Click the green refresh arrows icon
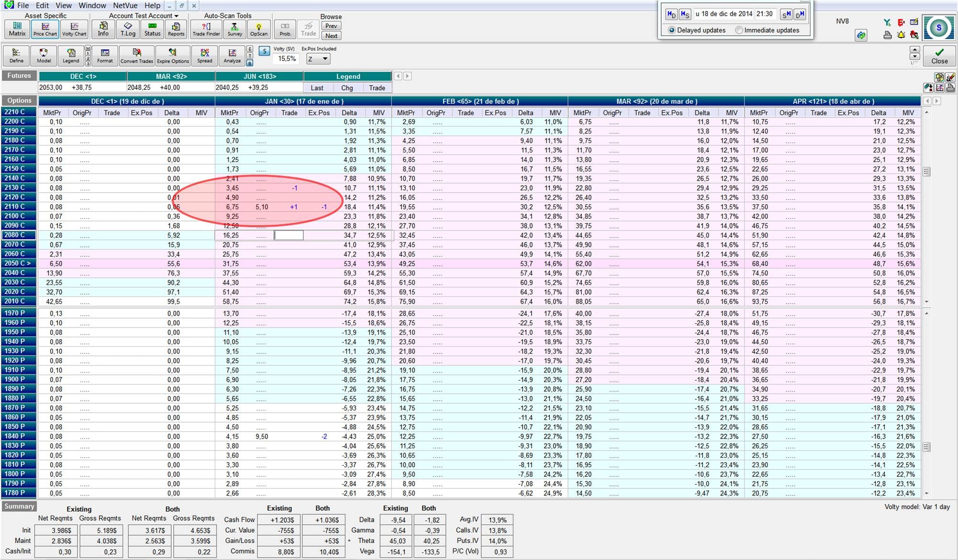 (x=861, y=35)
